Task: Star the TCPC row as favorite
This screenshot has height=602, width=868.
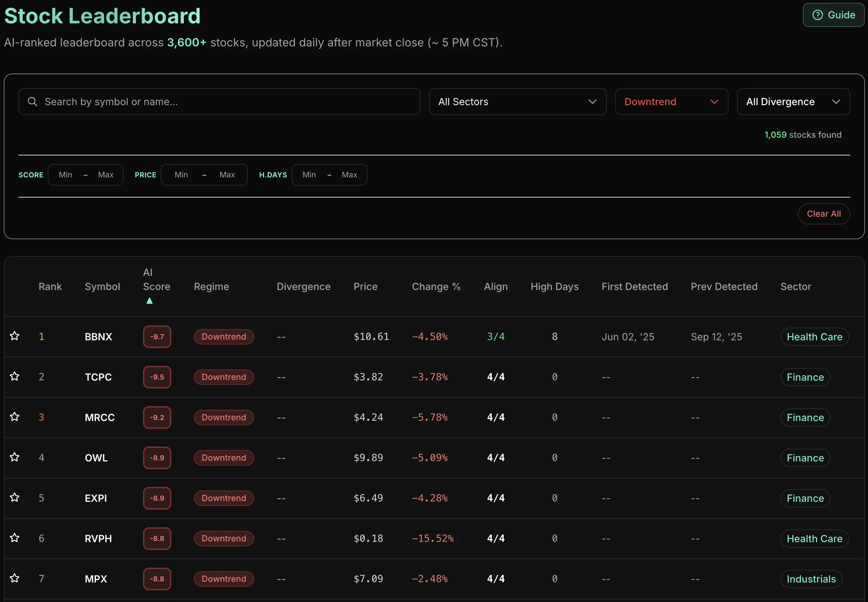Action: [14, 376]
